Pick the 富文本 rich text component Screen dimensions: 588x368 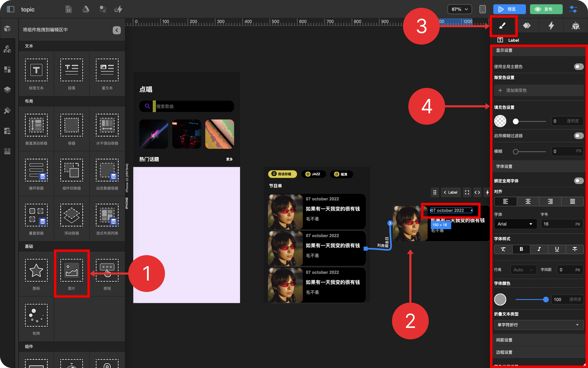click(107, 74)
